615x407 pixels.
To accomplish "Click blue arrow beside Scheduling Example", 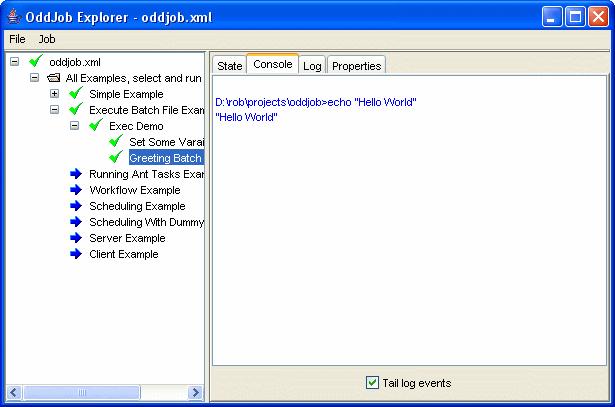I will (x=76, y=206).
